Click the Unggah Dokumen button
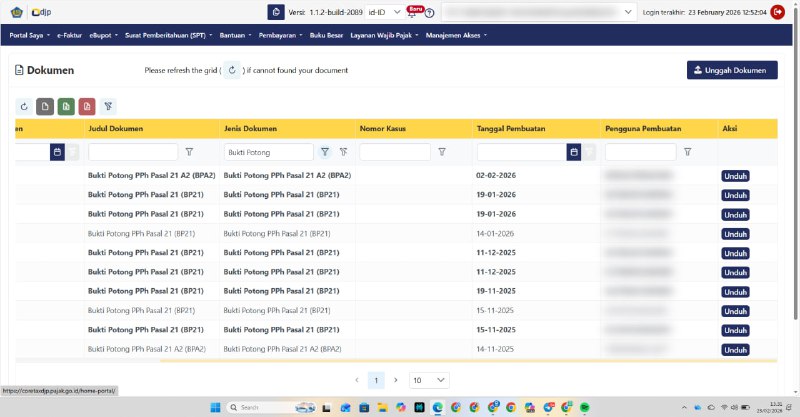The height and width of the screenshot is (417, 800). tap(732, 70)
